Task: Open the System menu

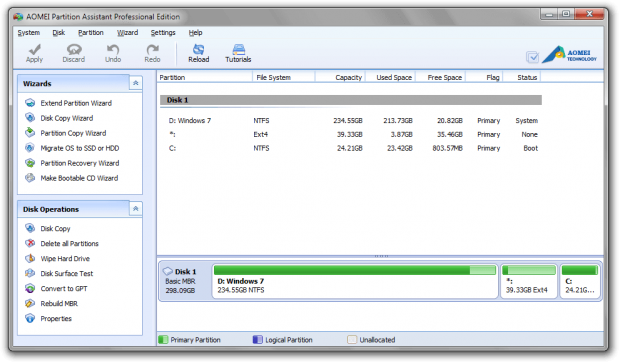Action: pyautogui.click(x=28, y=32)
